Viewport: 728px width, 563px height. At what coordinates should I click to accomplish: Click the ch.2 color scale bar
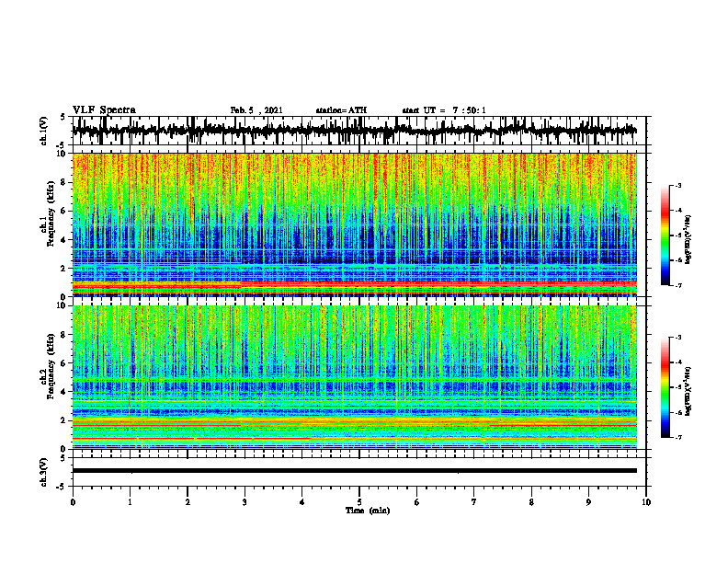coord(665,387)
